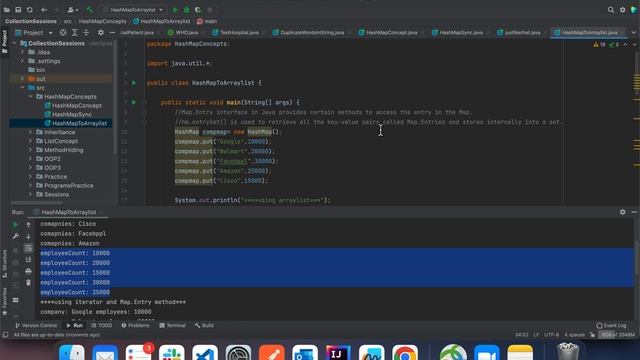Open the Terminal tool window
Screen dimensions: 640x360
(x=172, y=326)
